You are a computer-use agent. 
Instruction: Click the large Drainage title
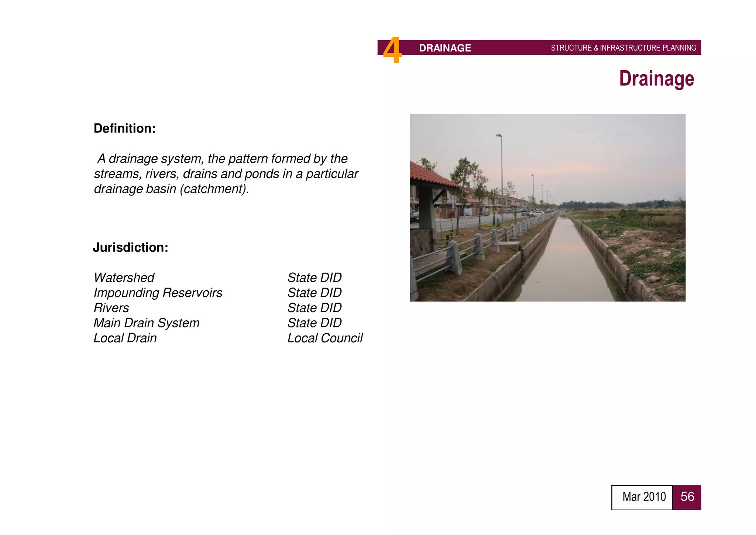point(656,79)
